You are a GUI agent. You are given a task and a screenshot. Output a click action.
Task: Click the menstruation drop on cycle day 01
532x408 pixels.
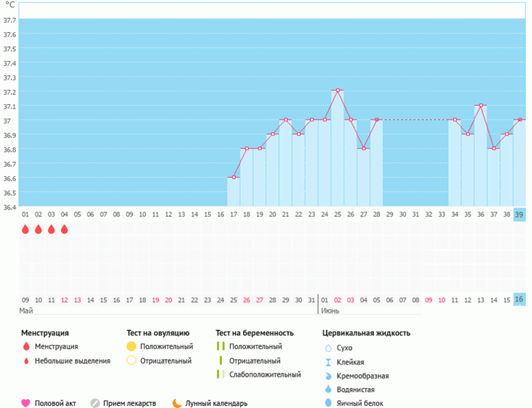tap(26, 229)
